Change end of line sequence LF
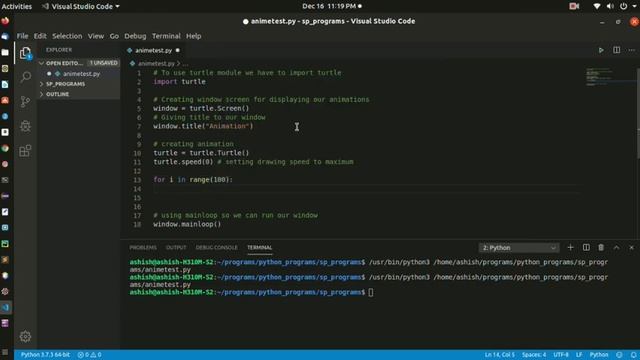 (x=579, y=355)
